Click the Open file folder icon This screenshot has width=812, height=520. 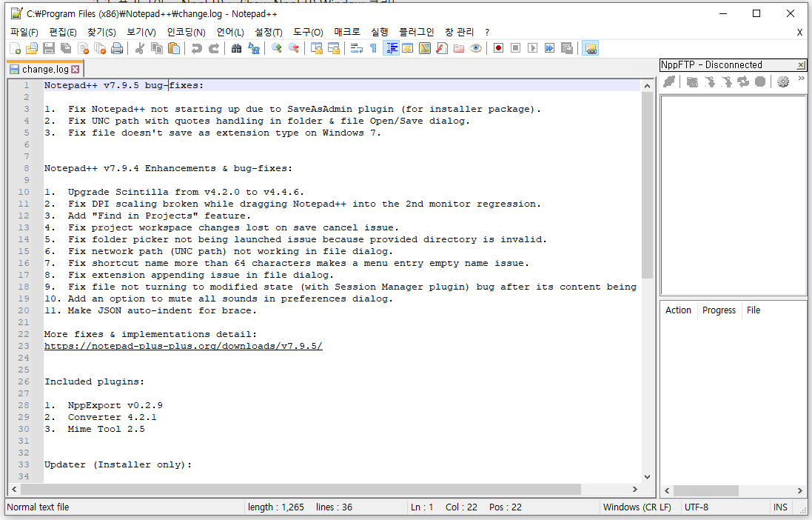tap(32, 49)
